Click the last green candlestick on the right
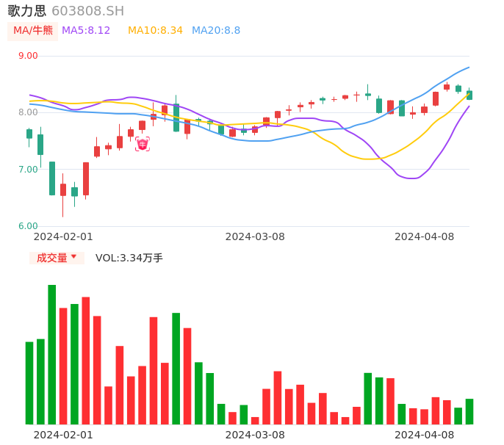The width and height of the screenshot is (504, 445). pos(469,95)
